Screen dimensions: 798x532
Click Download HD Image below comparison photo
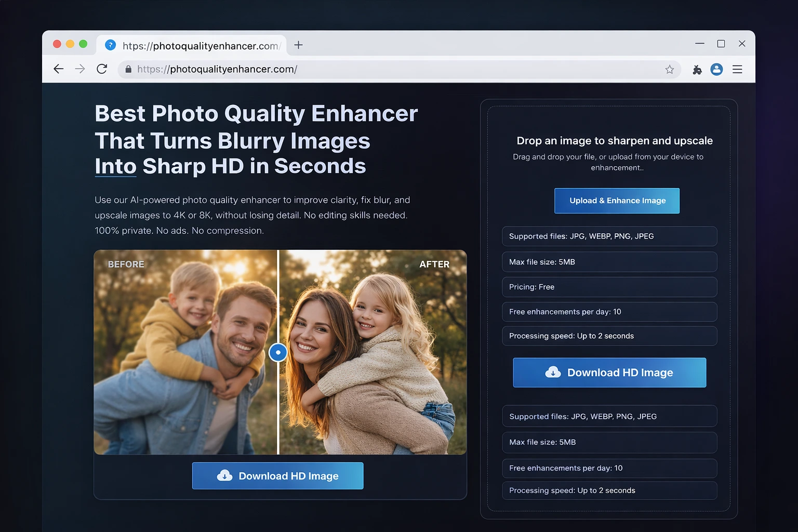(x=277, y=476)
